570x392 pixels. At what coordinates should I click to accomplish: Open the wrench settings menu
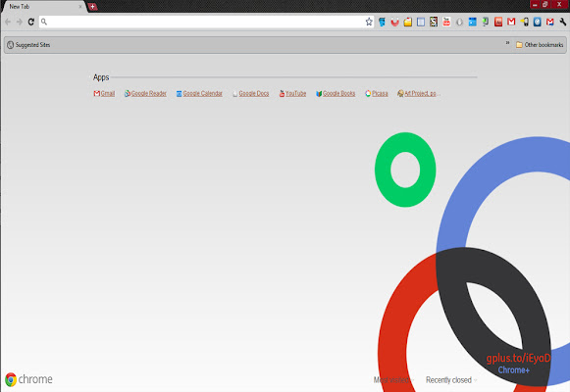pyautogui.click(x=563, y=23)
